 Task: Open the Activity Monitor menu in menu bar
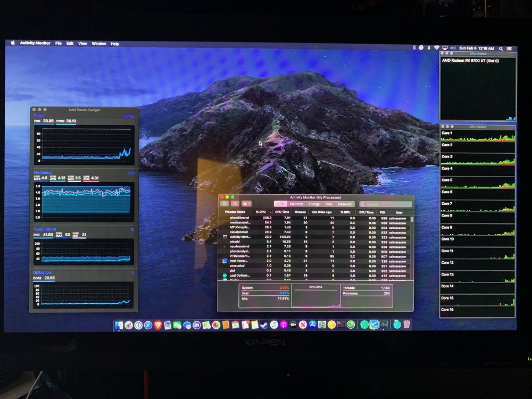click(x=35, y=43)
